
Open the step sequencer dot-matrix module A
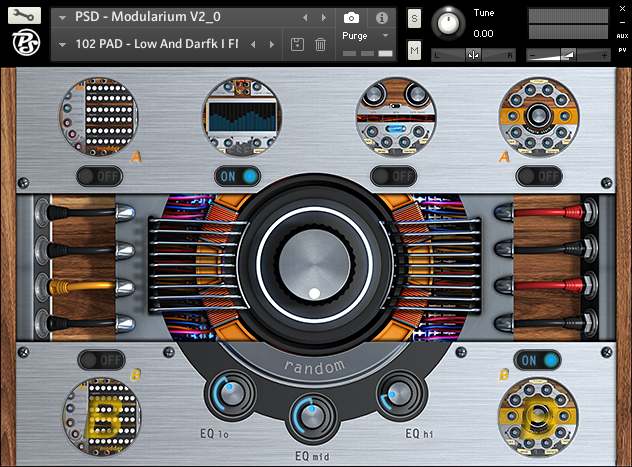click(x=99, y=117)
